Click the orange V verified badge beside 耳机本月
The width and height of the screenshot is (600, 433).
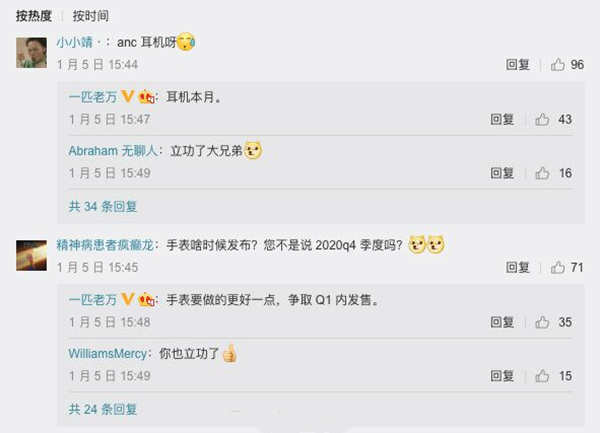coord(127,96)
